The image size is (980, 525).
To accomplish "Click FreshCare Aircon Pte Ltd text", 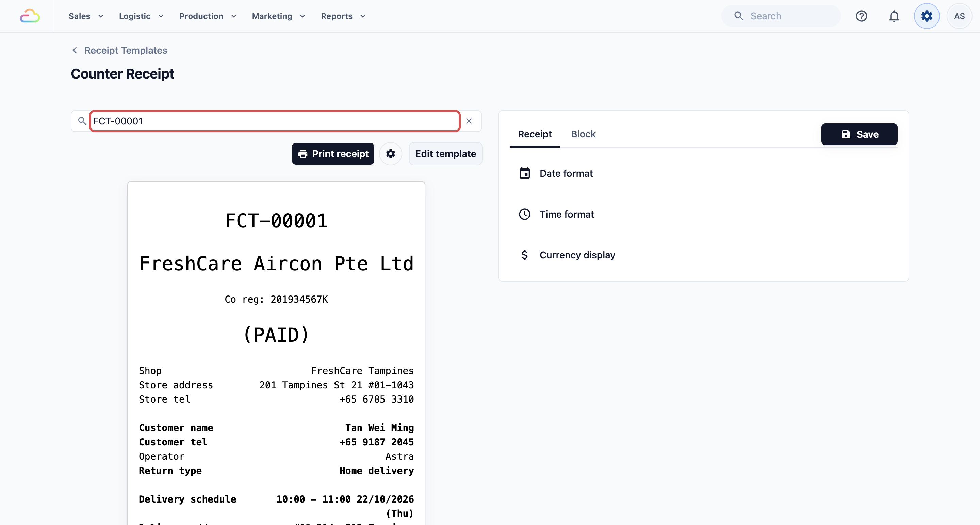I will (276, 264).
